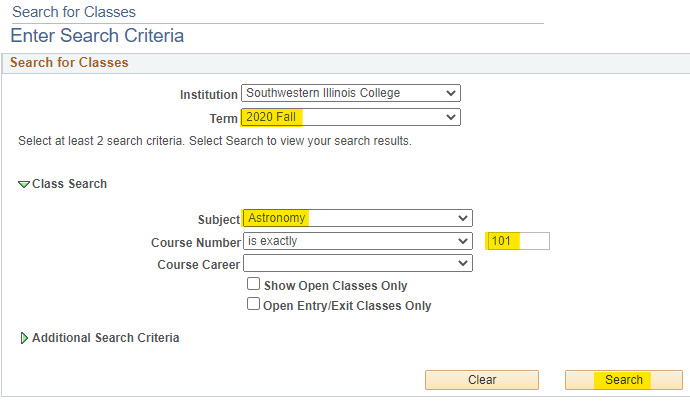Screen dimensions: 690x402
Task: Click the Institution field label
Action: click(x=209, y=94)
